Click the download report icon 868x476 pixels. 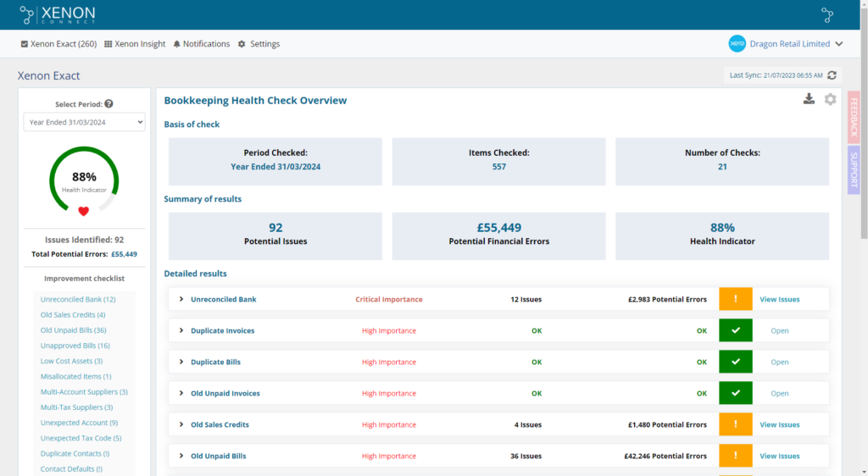click(x=809, y=99)
